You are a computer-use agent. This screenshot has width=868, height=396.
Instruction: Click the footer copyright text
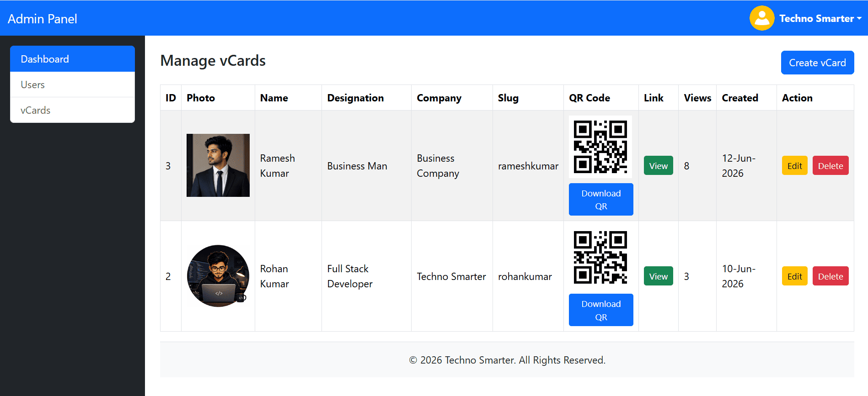(x=507, y=360)
